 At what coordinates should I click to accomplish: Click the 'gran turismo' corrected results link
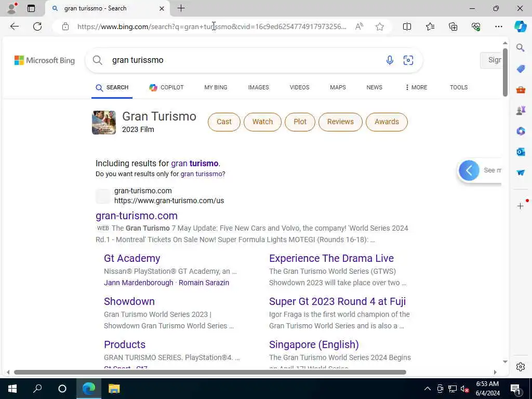[194, 164]
